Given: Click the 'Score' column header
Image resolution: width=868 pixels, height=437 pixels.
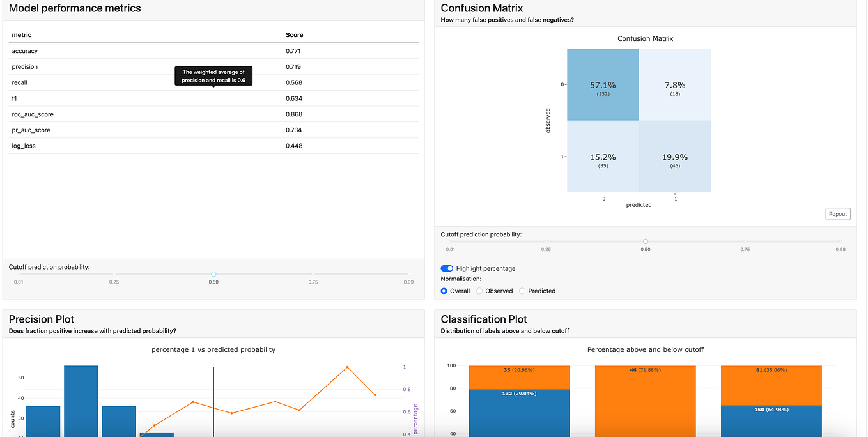Looking at the screenshot, I should pos(295,35).
